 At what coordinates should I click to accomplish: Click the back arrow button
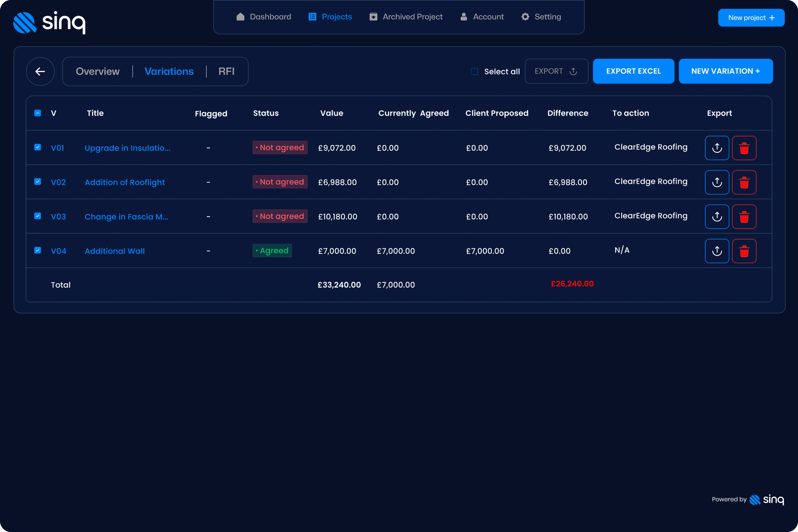[40, 71]
